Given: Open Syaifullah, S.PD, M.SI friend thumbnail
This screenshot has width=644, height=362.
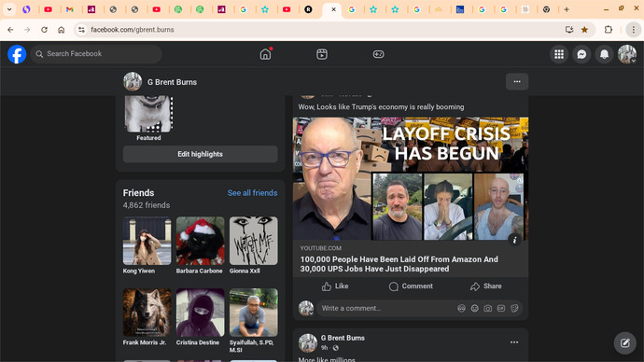Looking at the screenshot, I should [x=254, y=313].
